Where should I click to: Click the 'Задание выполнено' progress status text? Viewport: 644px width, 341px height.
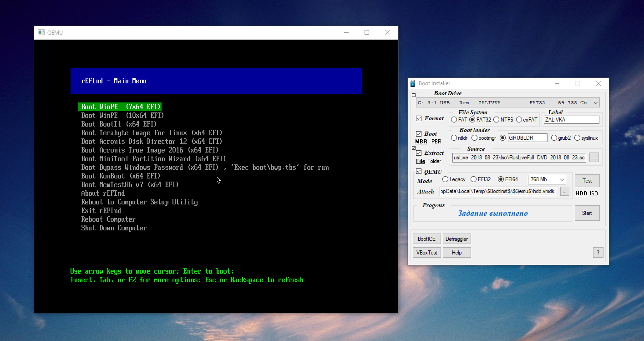point(493,213)
